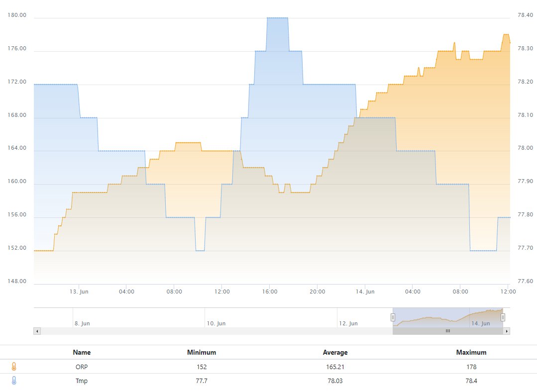Click the left range handle in navigator
The height and width of the screenshot is (392, 537).
[393, 317]
